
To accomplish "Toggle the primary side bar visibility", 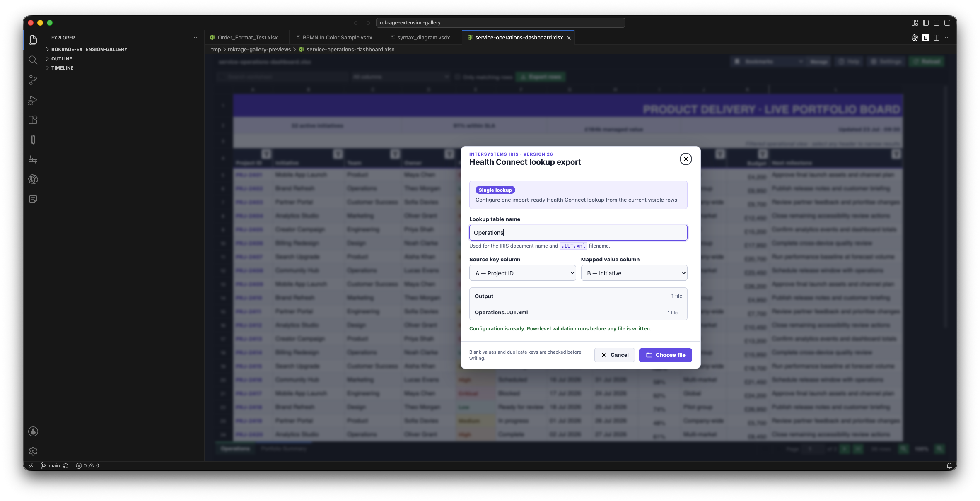I will tap(926, 23).
